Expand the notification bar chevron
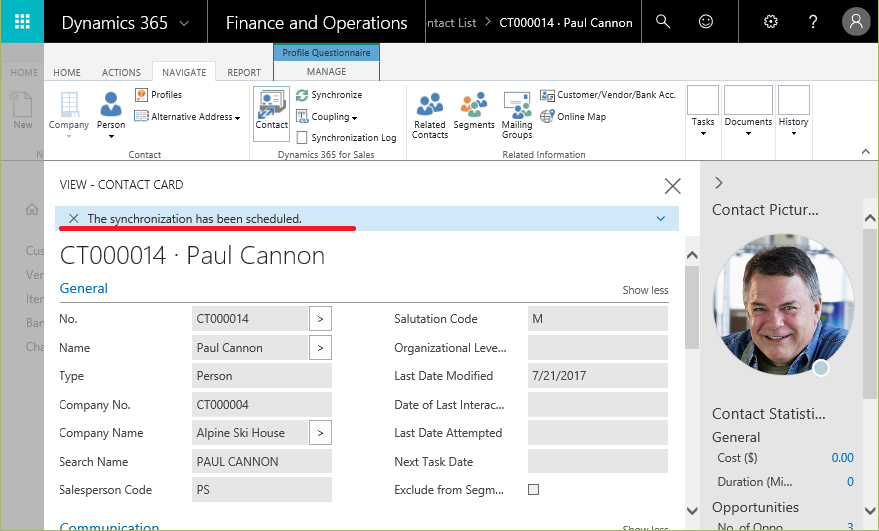Viewport: 879px width, 531px height. click(x=661, y=219)
